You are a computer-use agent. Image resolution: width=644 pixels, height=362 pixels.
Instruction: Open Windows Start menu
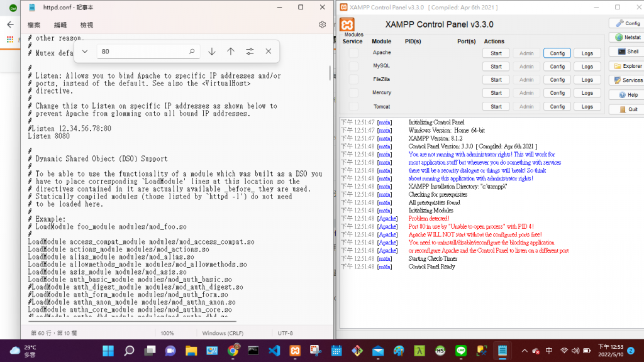tap(108, 351)
